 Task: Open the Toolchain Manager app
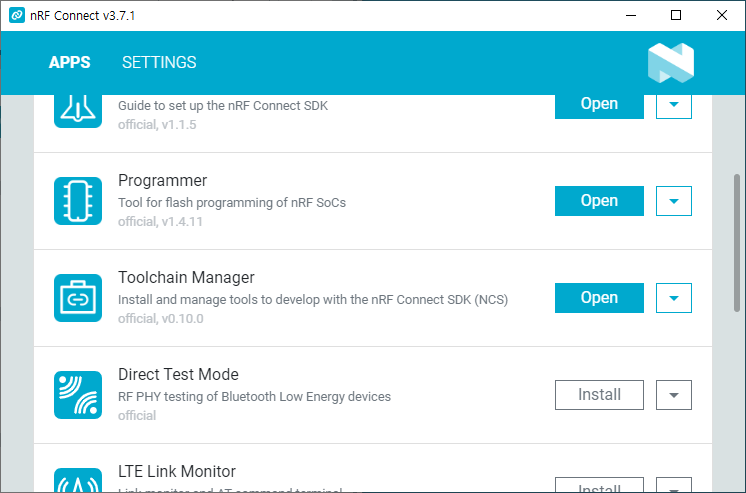[599, 298]
